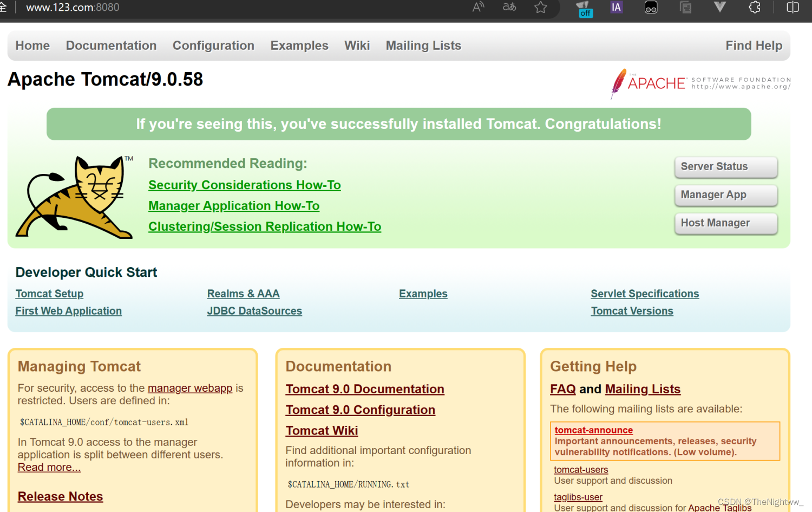812x512 pixels.
Task: Click the Managing Tomcat heading
Action: (79, 366)
